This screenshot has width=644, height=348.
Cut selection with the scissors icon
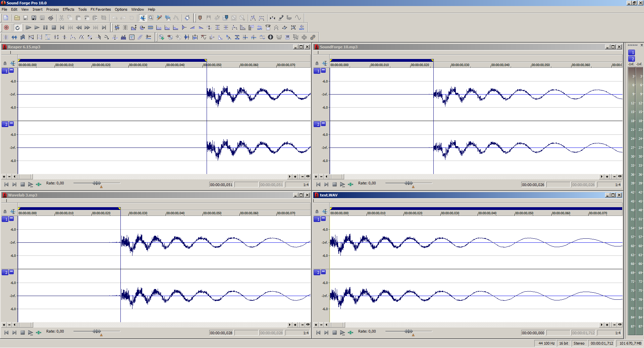tap(61, 18)
